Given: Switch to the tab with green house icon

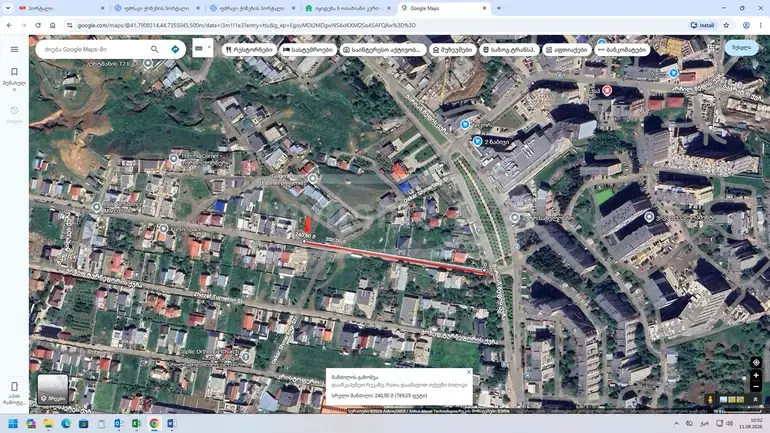Looking at the screenshot, I should (347, 8).
